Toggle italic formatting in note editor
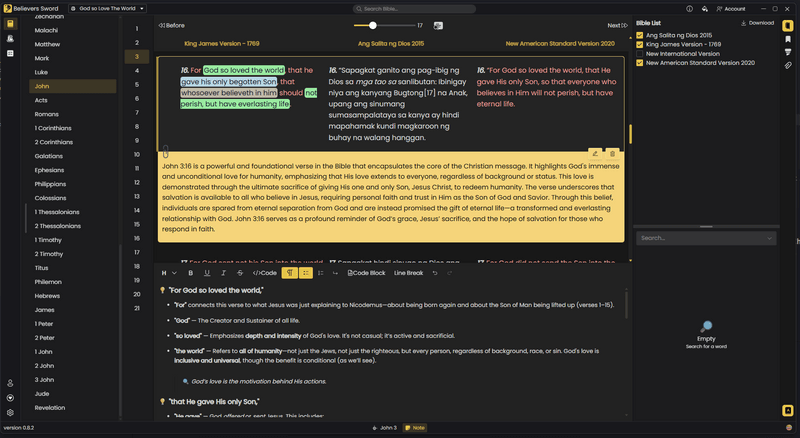The height and width of the screenshot is (438, 800). (x=223, y=273)
